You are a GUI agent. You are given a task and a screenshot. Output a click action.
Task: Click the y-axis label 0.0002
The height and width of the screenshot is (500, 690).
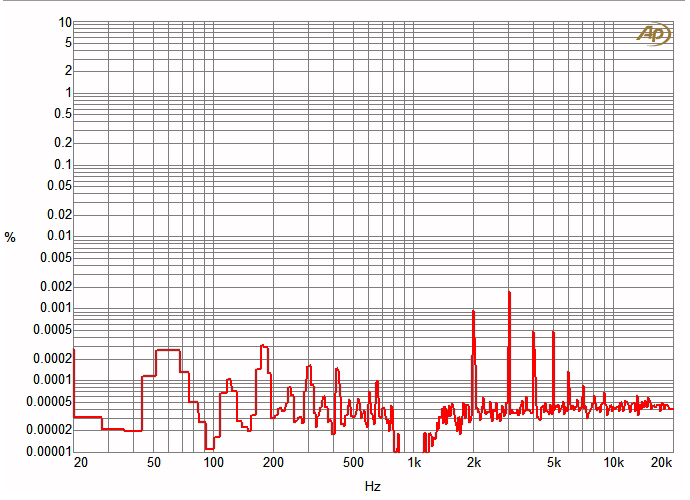coord(52,358)
